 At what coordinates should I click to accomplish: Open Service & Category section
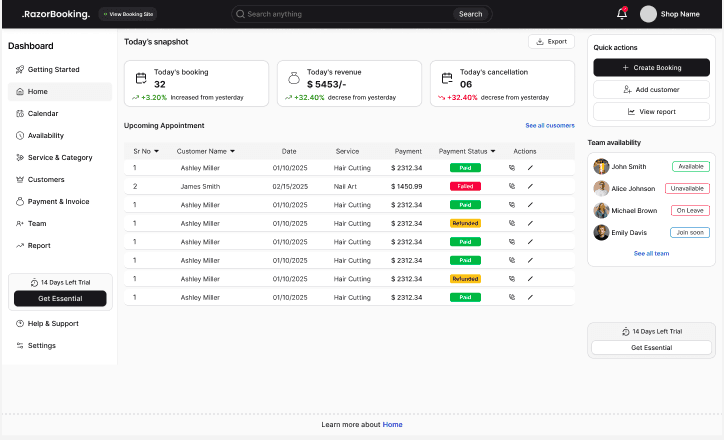click(x=60, y=157)
